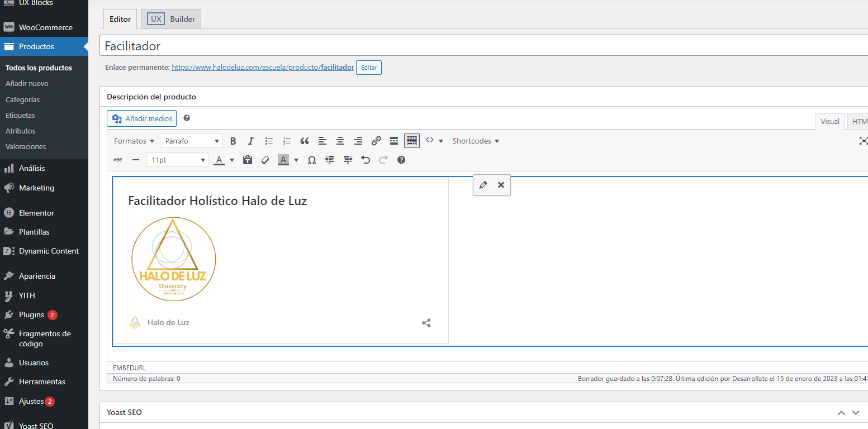Apply blockquote formatting
Image resolution: width=868 pixels, height=429 pixels.
pyautogui.click(x=305, y=141)
